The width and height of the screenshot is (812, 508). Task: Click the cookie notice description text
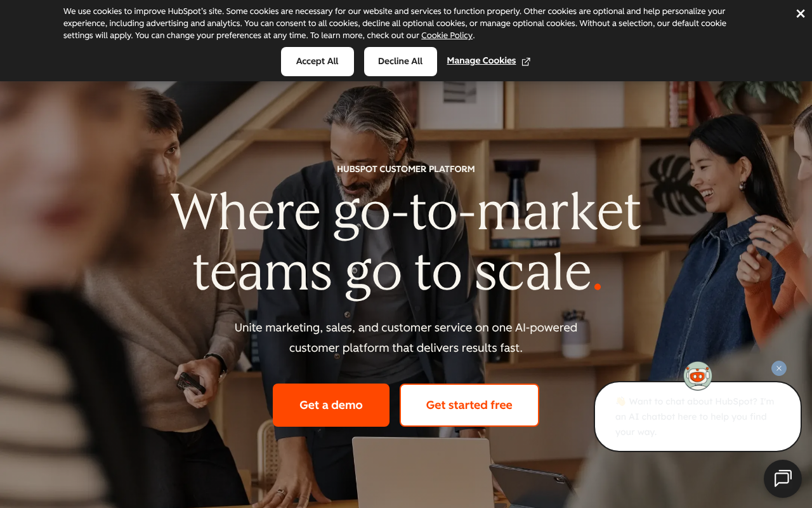point(395,23)
